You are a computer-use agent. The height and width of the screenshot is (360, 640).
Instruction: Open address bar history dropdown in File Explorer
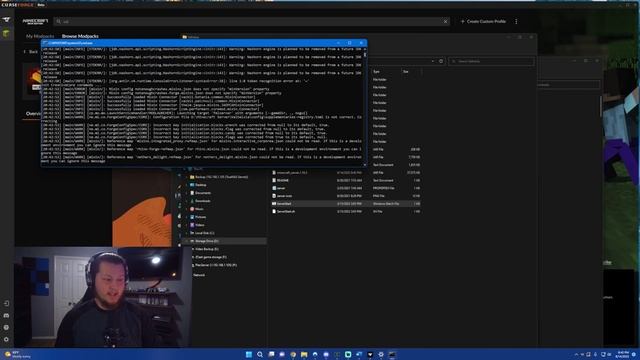pyautogui.click(x=433, y=61)
